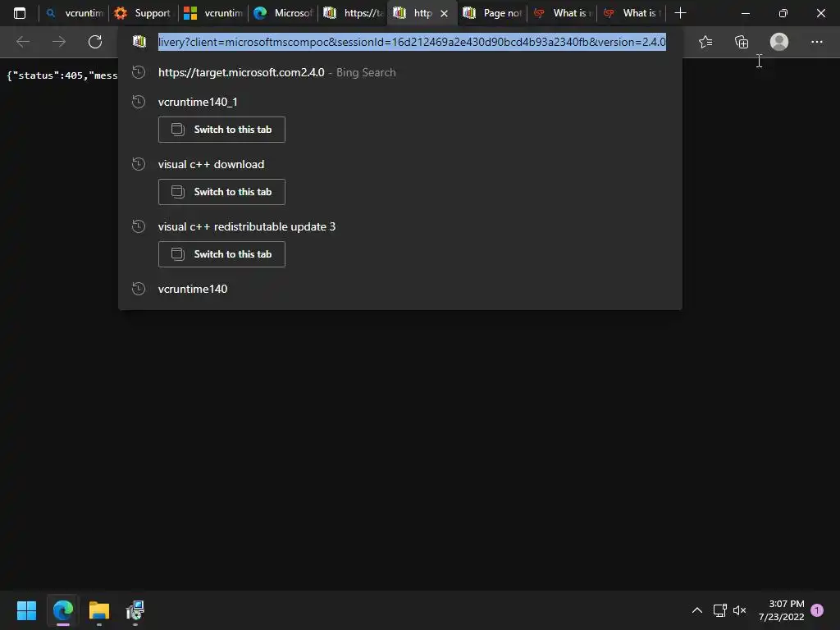Click site icon in the address bar
The height and width of the screenshot is (630, 840).
point(139,42)
